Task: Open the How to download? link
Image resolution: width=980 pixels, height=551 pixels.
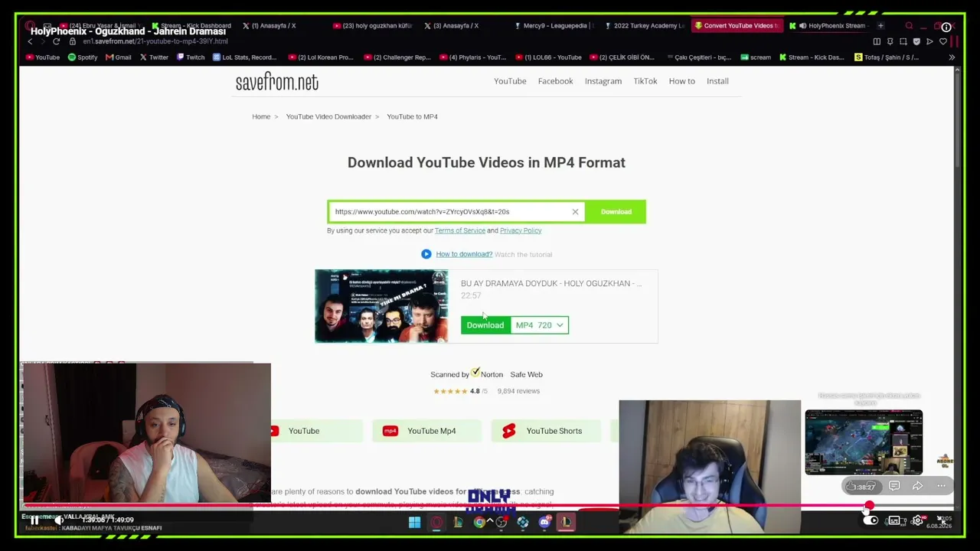Action: pos(464,254)
